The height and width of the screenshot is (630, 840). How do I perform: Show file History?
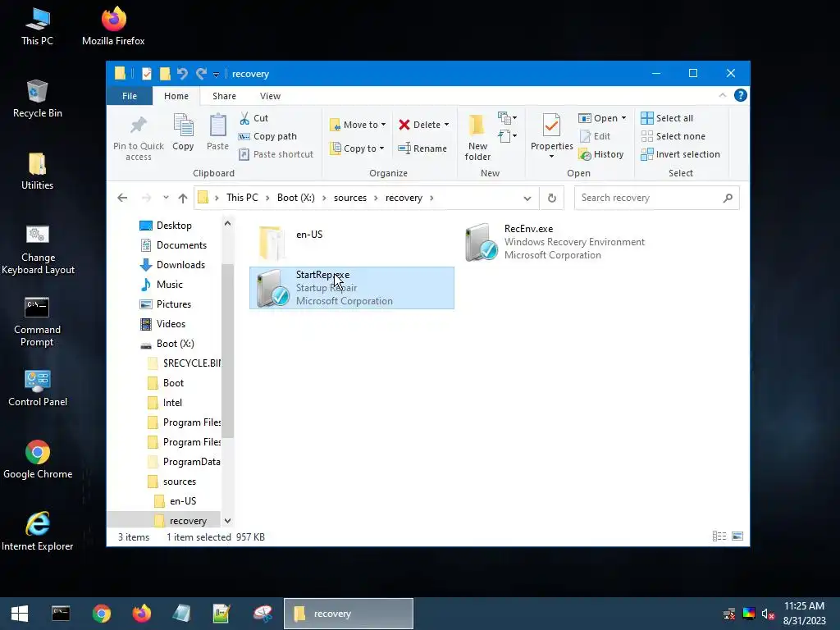tap(601, 154)
